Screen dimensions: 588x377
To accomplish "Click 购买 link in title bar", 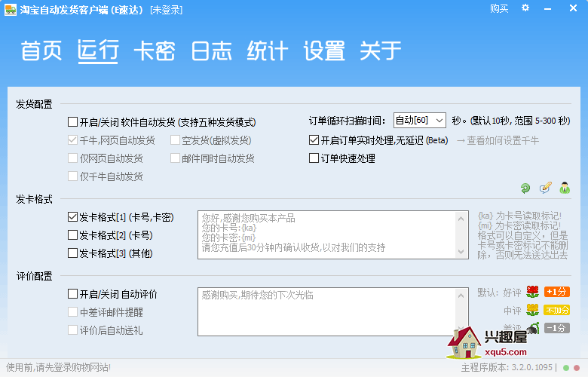I will click(499, 8).
